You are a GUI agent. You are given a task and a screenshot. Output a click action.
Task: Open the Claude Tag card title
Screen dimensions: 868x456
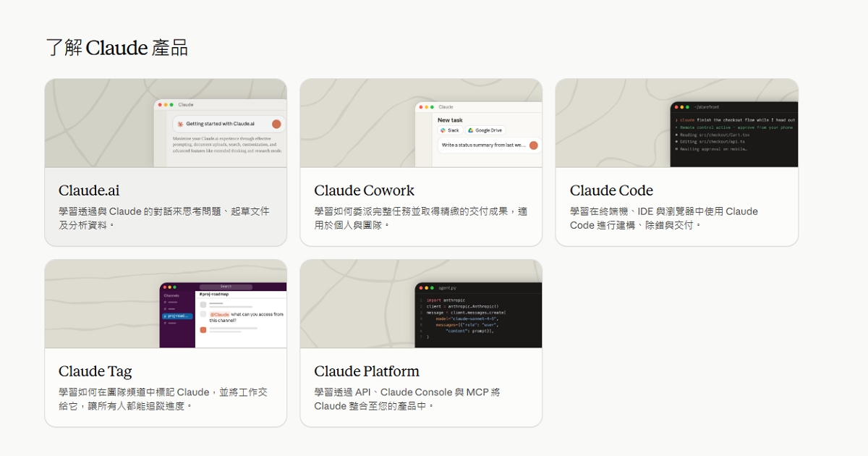click(x=95, y=371)
